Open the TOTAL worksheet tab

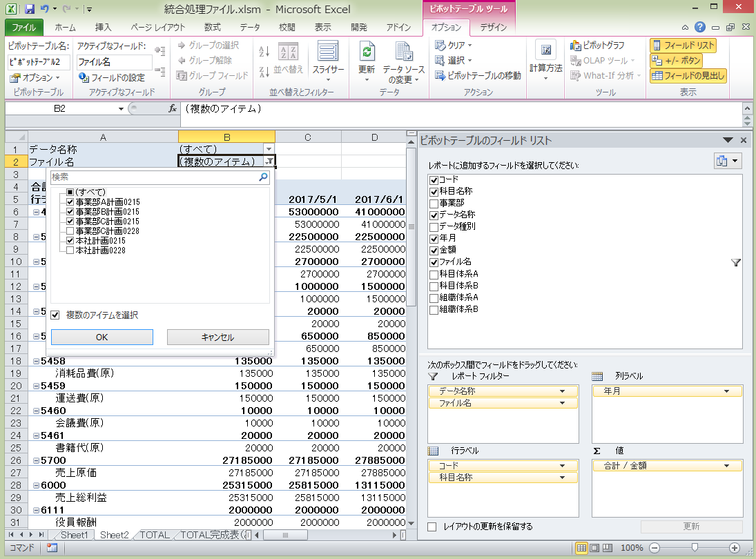[x=155, y=535]
